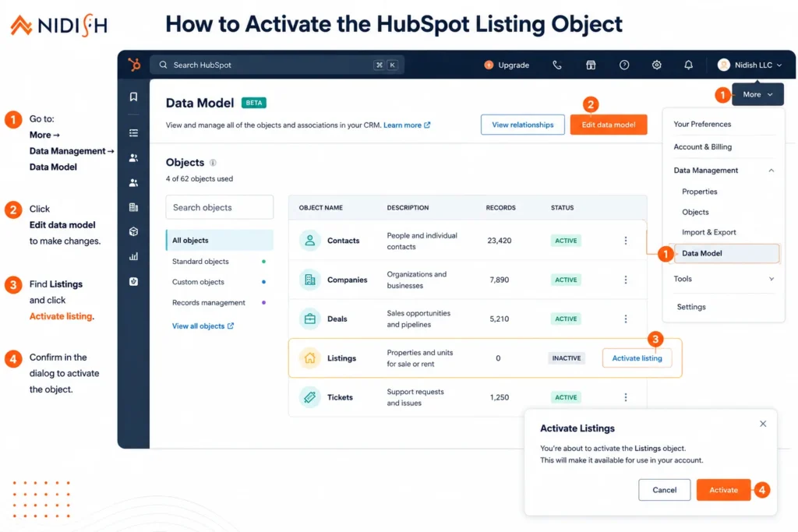The image size is (798, 532).
Task: Expand the Tools section
Action: coord(772,279)
